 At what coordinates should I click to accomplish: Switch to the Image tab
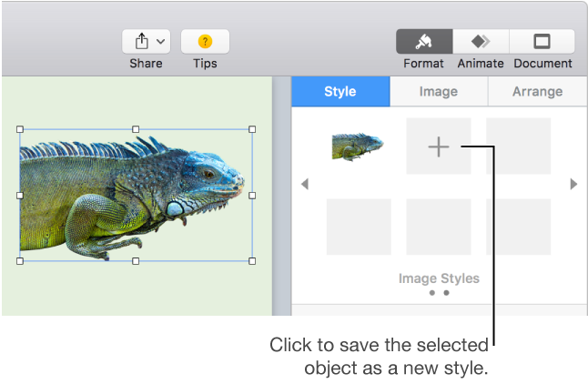439,92
